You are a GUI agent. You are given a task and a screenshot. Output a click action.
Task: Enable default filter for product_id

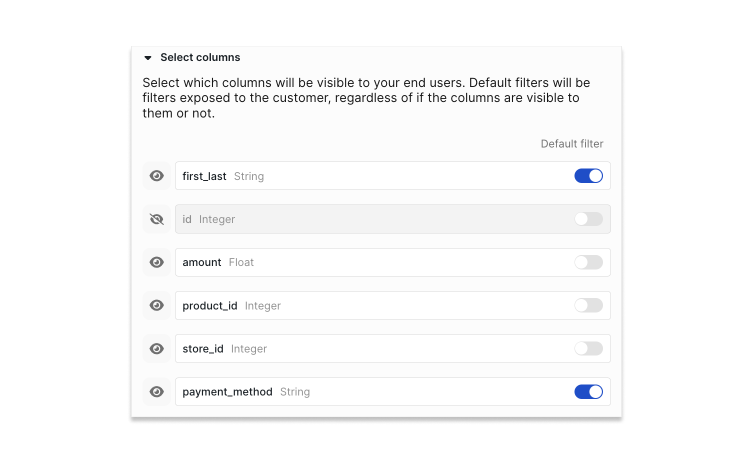(588, 305)
